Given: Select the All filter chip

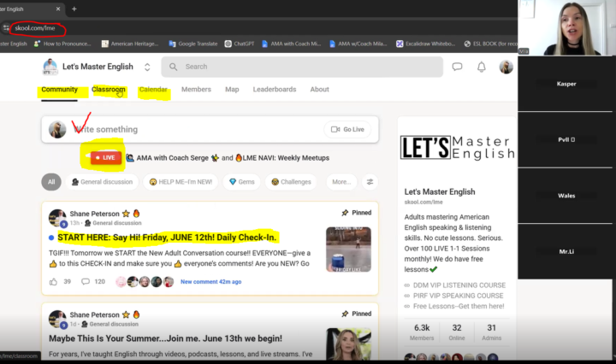Looking at the screenshot, I should [51, 182].
